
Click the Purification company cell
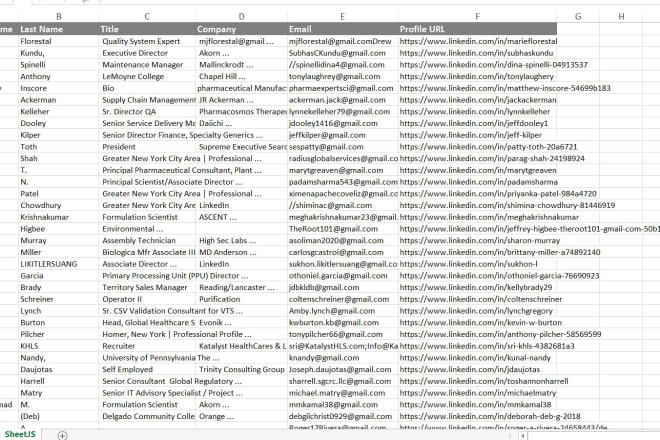(241, 299)
